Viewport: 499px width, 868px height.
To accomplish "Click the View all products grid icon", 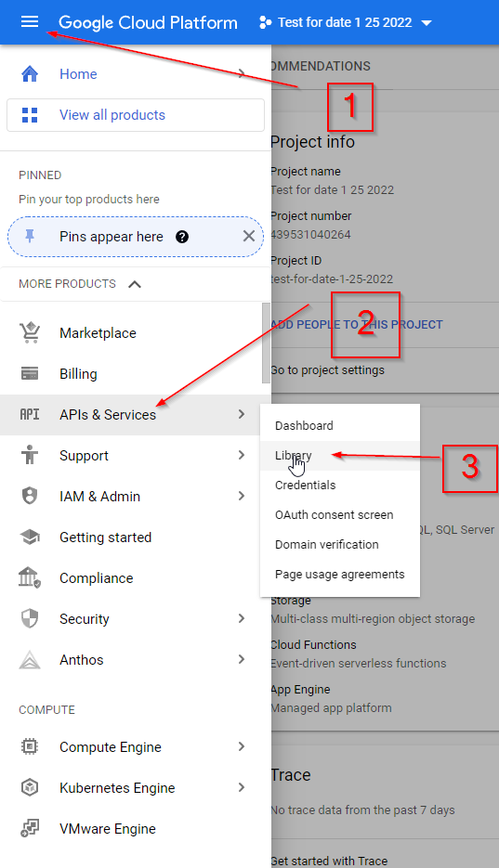I will coord(30,115).
